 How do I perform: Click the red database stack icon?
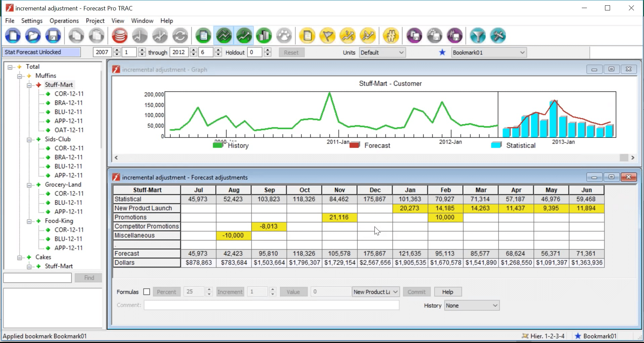pyautogui.click(x=119, y=36)
